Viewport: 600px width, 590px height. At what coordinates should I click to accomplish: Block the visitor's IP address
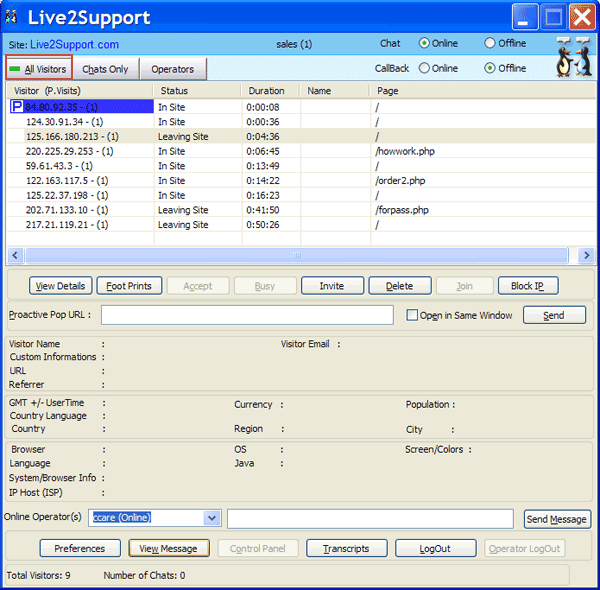528,286
